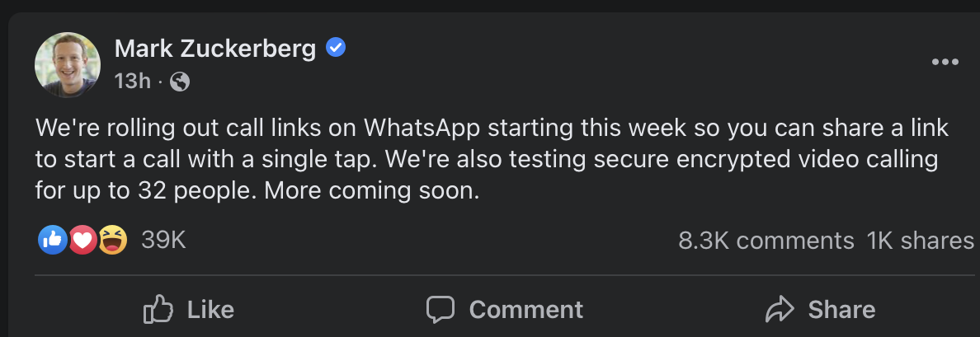Click the blue thumbs-up reaction emoji
The width and height of the screenshot is (980, 337).
(52, 240)
